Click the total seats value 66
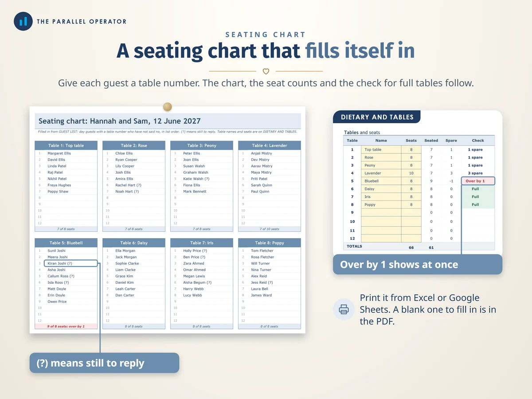Screen dimensions: 532x399 point(411,248)
